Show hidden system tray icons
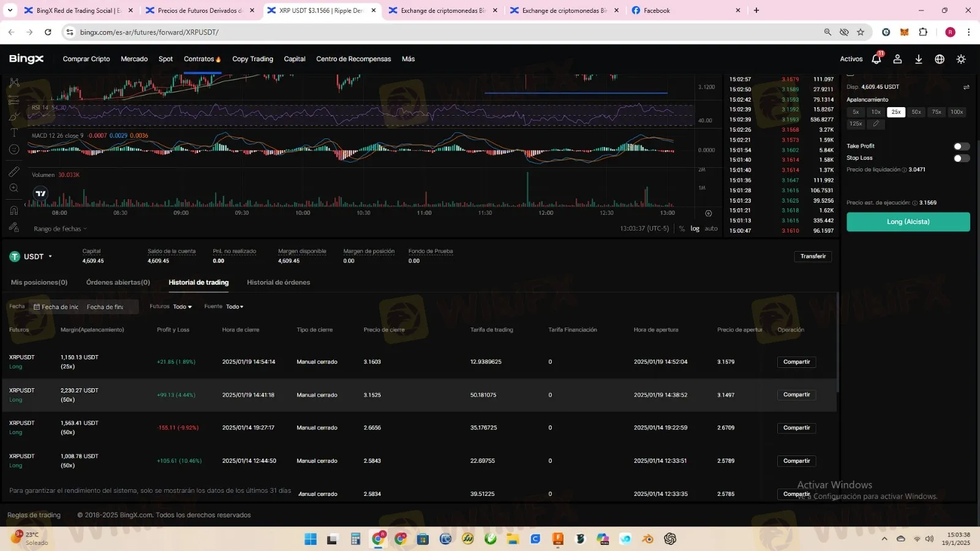Screen dimensions: 980x551 (x=884, y=539)
